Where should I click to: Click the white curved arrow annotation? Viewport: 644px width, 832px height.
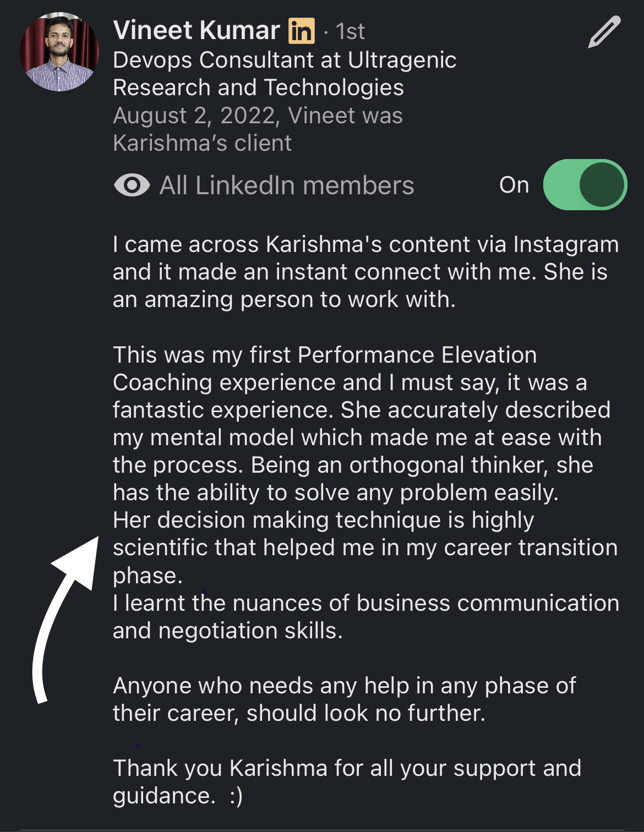coord(66,620)
